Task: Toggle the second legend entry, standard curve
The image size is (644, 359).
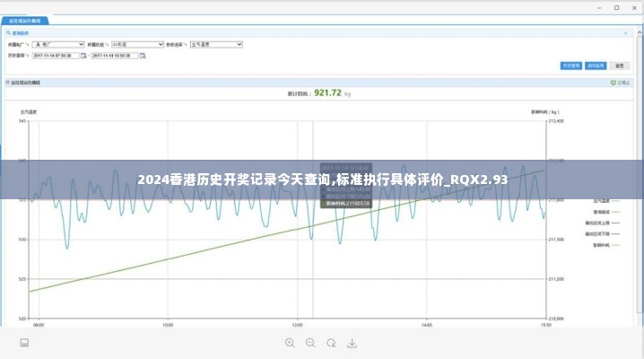Action: [x=606, y=212]
